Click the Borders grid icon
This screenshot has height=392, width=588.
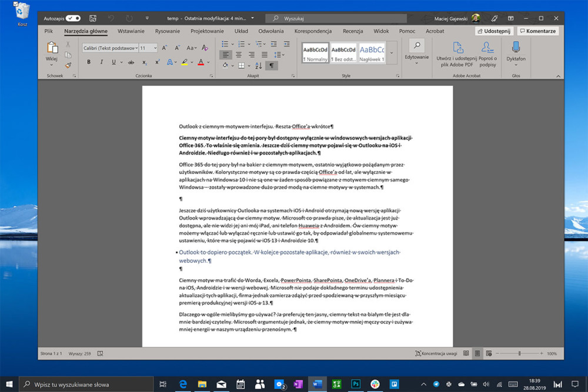click(x=242, y=66)
